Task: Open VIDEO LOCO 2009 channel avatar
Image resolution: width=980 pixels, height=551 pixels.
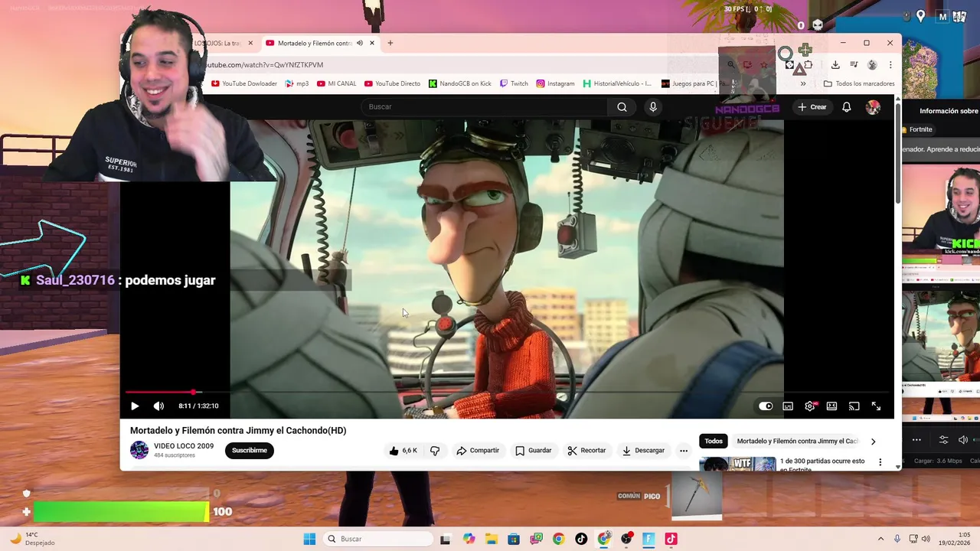Action: pyautogui.click(x=139, y=450)
